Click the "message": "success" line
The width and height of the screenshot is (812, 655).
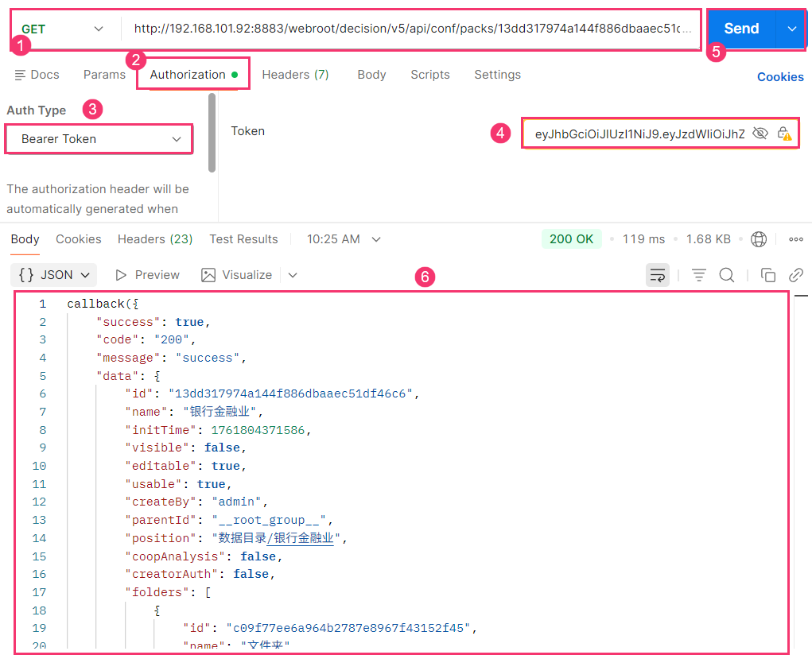(x=172, y=358)
